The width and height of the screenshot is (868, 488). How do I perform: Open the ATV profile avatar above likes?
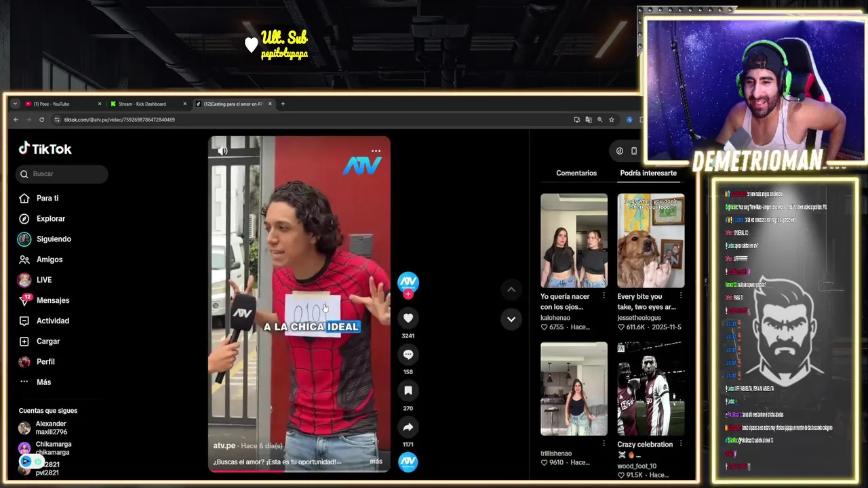(408, 282)
